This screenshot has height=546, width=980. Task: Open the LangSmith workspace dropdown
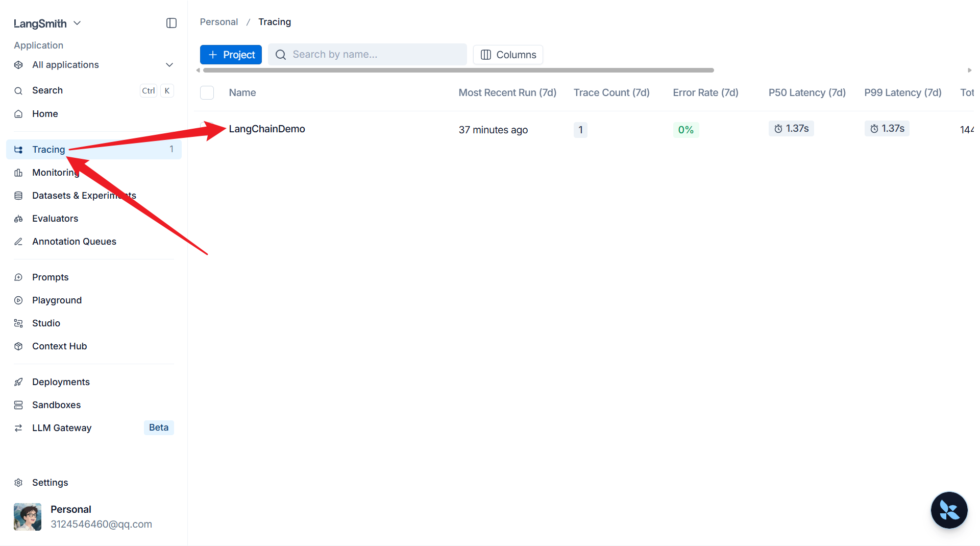click(x=47, y=23)
